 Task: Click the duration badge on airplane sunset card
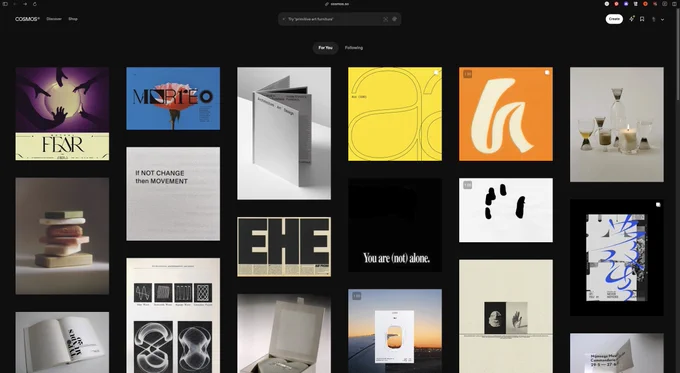356,296
